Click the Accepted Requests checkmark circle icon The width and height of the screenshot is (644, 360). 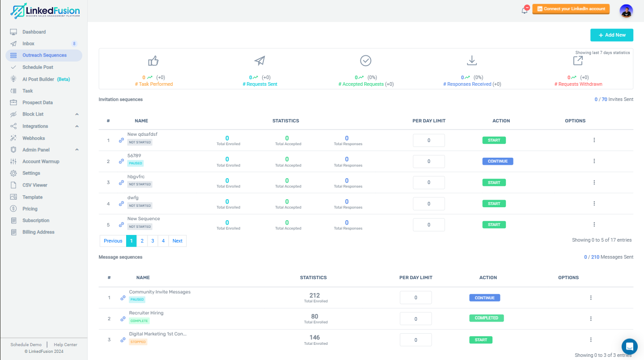[x=366, y=61]
